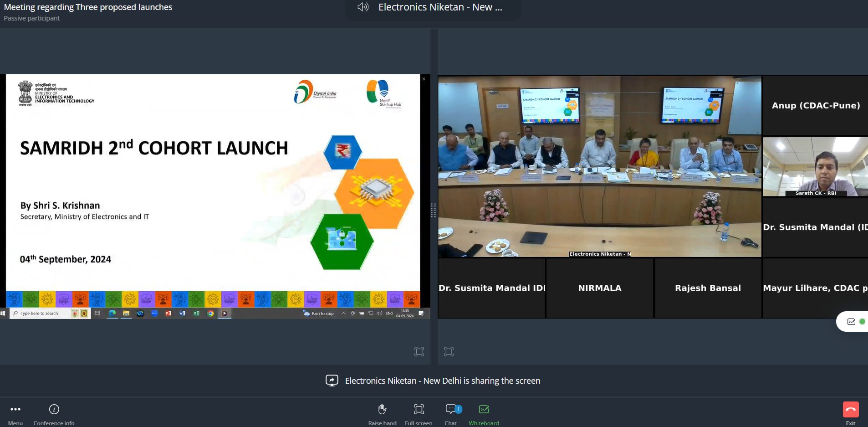This screenshot has width=868, height=427.
Task: Open Microsoft Excel on the shared desktop
Action: tap(196, 314)
